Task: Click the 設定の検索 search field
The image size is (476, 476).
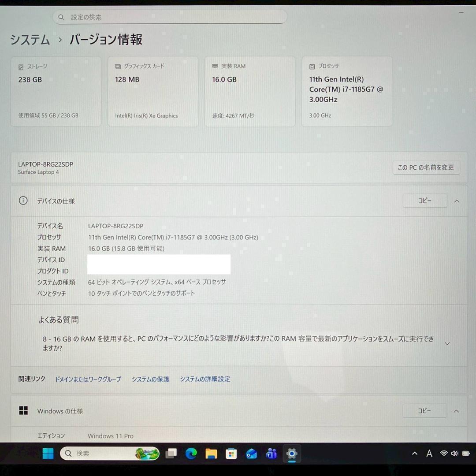Action: tap(170, 16)
